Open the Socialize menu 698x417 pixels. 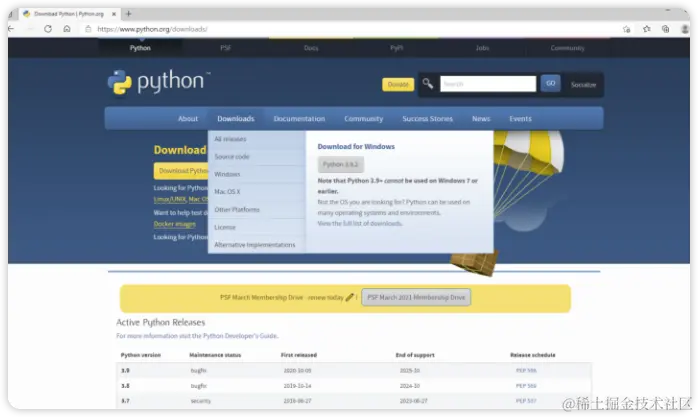pos(583,84)
